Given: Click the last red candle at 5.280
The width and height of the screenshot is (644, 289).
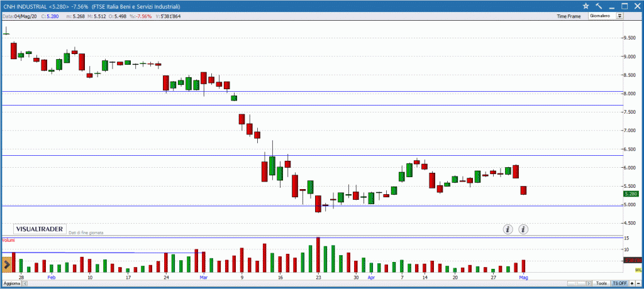Looking at the screenshot, I should [523, 190].
